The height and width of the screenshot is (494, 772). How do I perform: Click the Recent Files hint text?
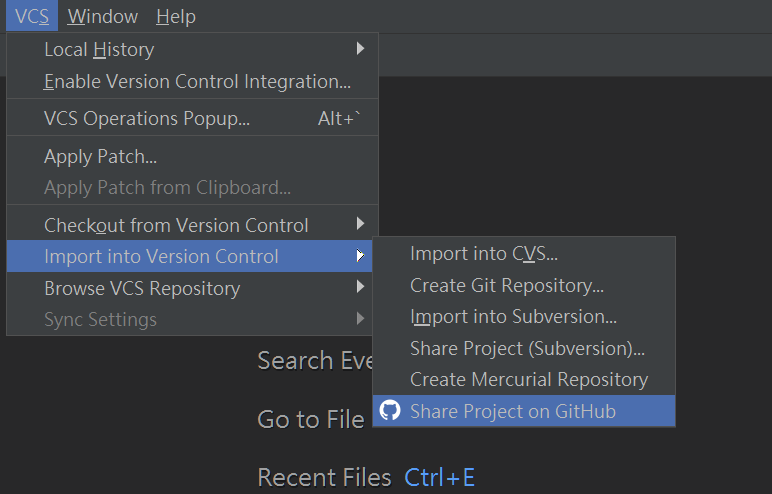click(x=324, y=478)
